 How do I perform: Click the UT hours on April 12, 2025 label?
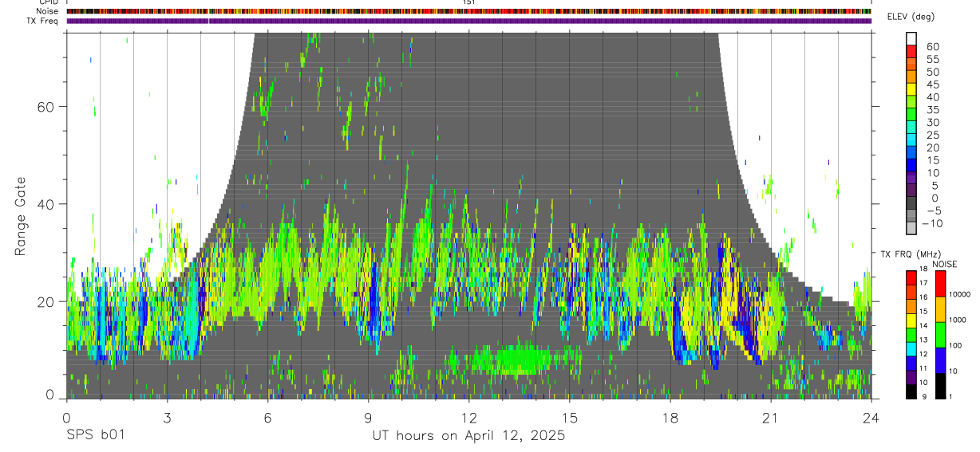click(468, 435)
